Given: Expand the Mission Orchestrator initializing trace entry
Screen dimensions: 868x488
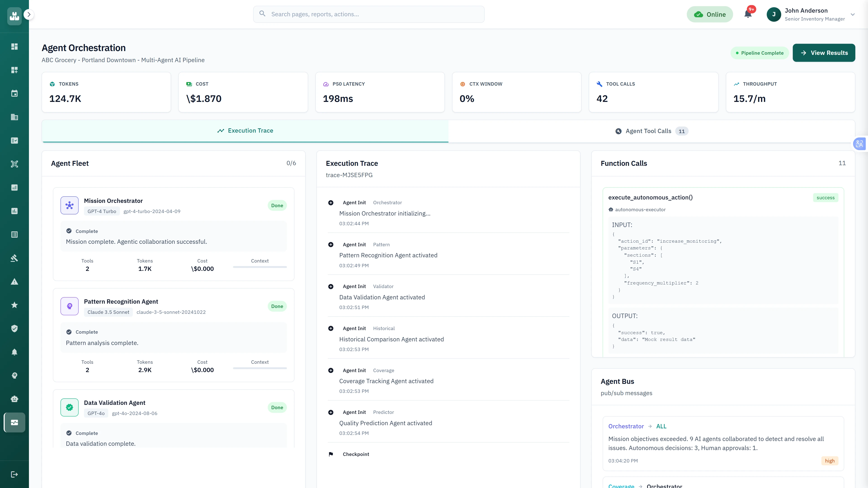Looking at the screenshot, I should pos(331,202).
